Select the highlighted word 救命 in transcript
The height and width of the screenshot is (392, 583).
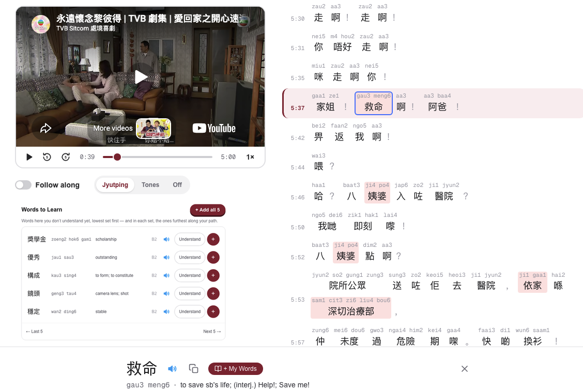click(x=373, y=103)
